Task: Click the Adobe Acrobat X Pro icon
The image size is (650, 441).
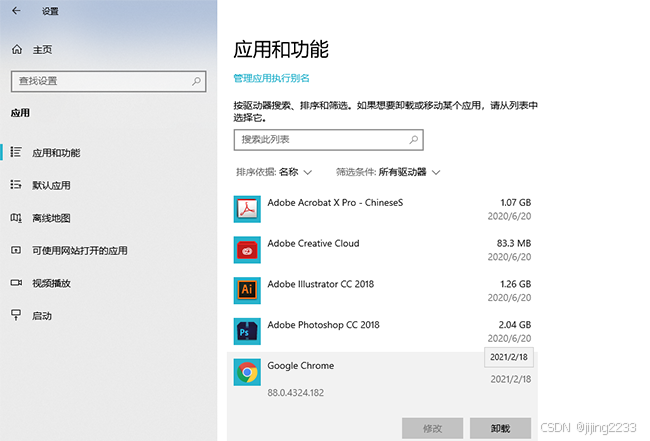Action: tap(247, 209)
